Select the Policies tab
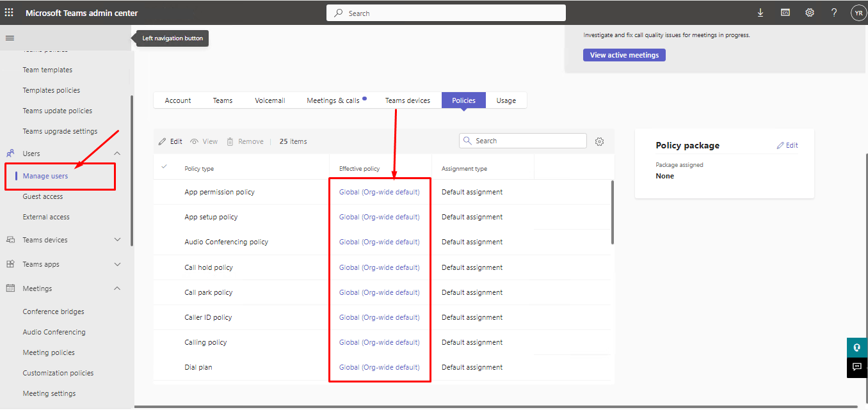 [464, 100]
